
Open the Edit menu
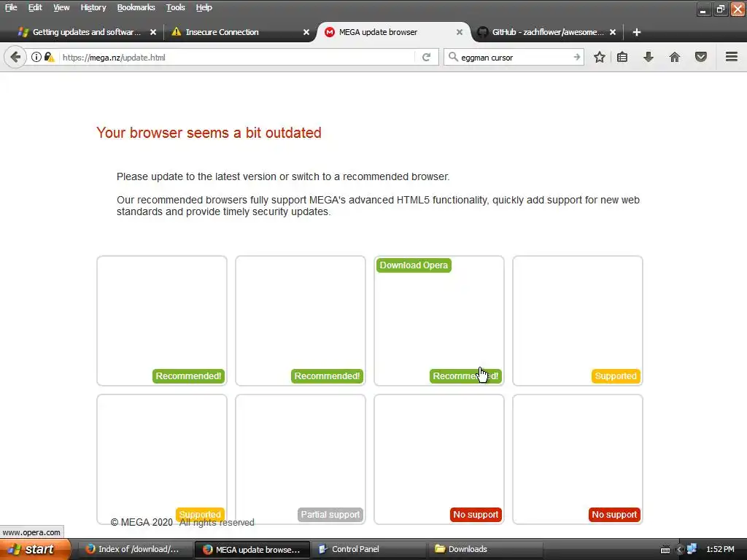pyautogui.click(x=35, y=7)
